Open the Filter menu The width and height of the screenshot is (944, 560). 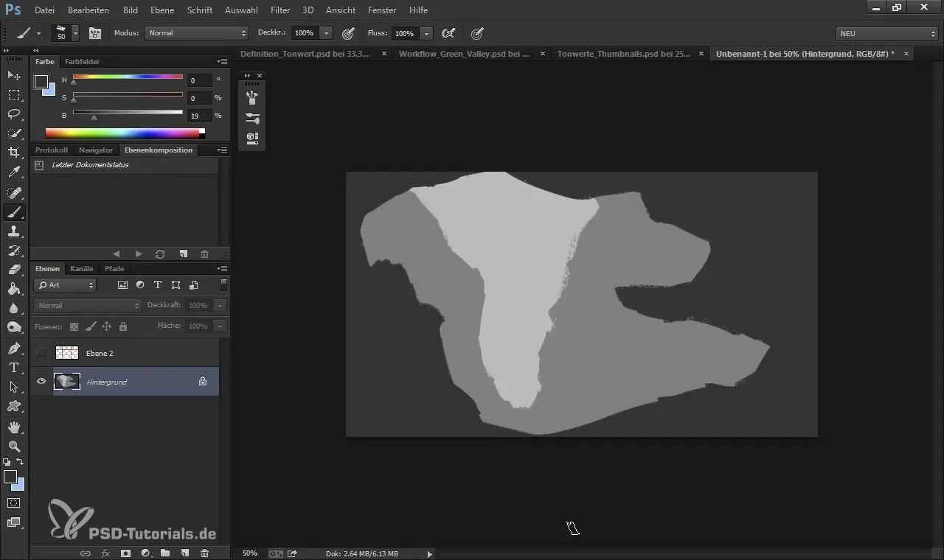280,10
